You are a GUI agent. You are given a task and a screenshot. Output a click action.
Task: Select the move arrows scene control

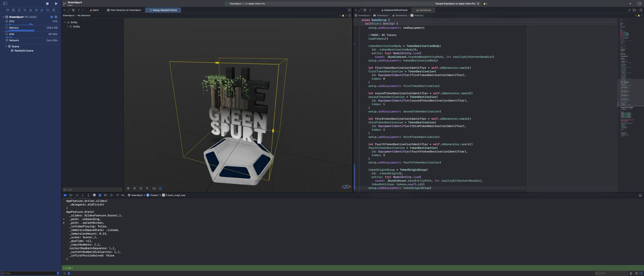[x=135, y=188]
